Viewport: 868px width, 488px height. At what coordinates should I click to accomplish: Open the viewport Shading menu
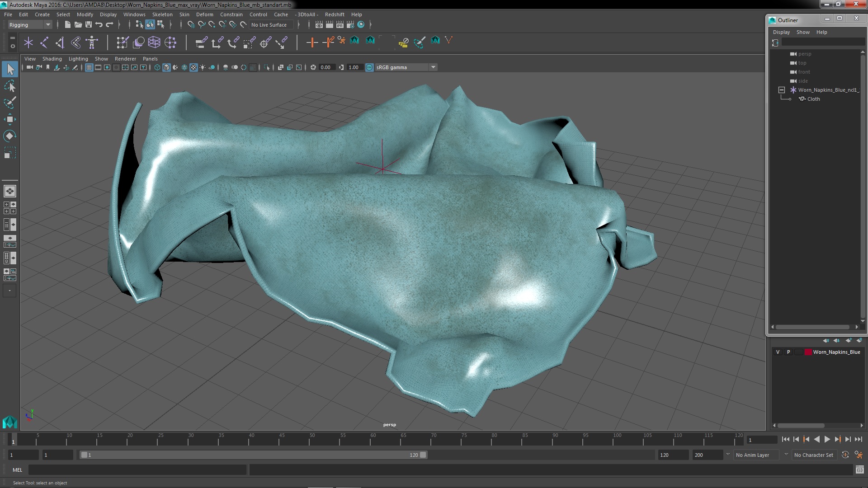[52, 59]
